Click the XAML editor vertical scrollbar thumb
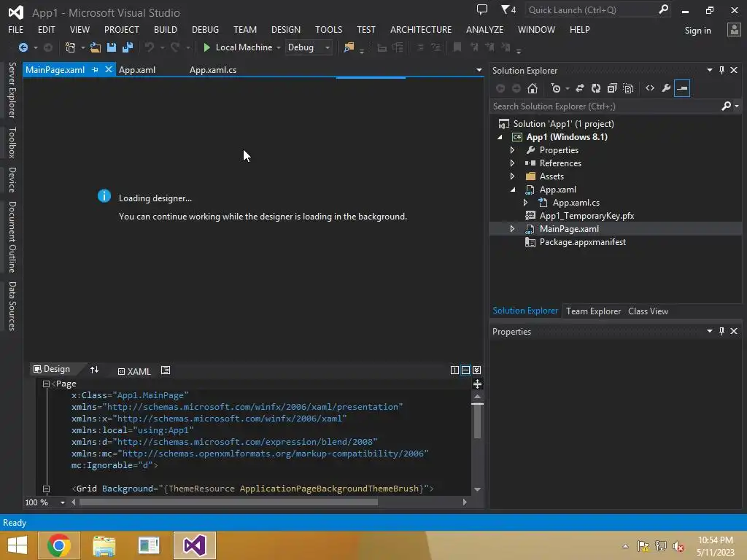This screenshot has width=747, height=560. tap(477, 421)
